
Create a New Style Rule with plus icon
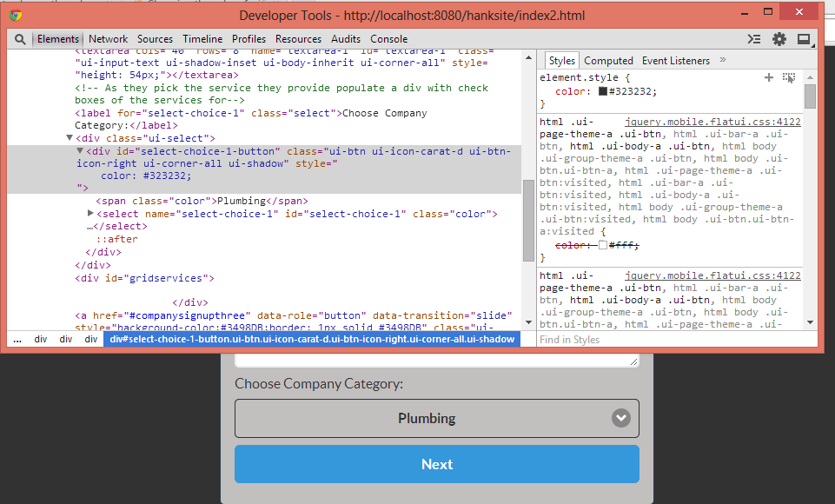pyautogui.click(x=768, y=77)
